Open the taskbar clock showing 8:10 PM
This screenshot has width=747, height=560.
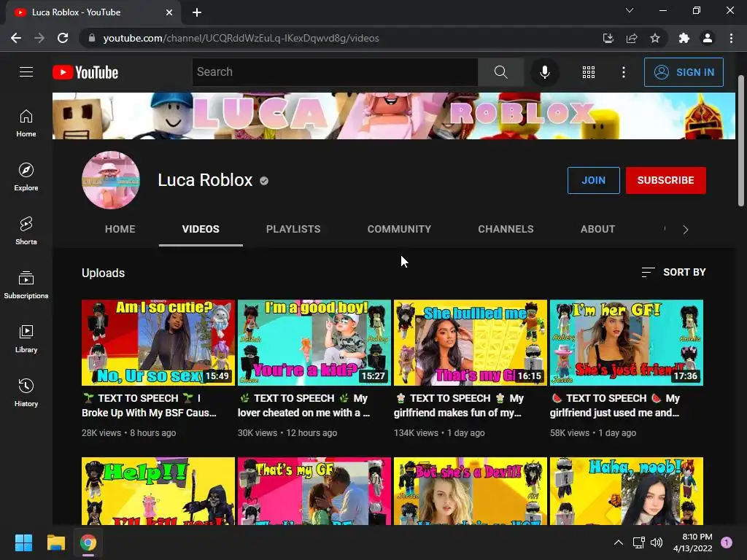pyautogui.click(x=693, y=542)
